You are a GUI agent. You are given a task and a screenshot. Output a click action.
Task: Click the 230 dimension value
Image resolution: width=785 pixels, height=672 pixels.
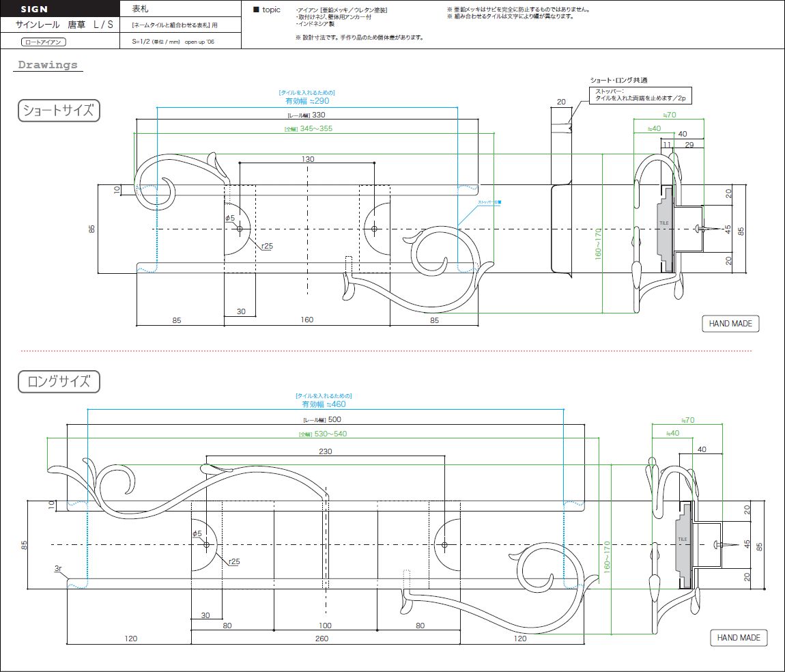325,451
